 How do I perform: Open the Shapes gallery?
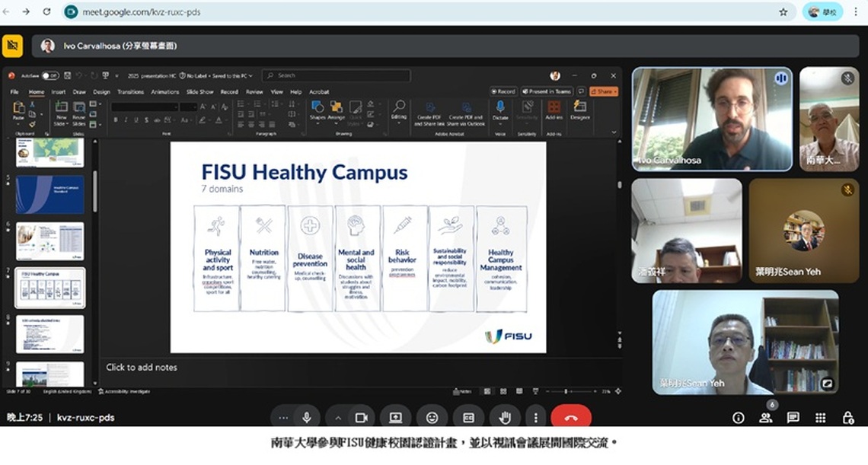[318, 111]
